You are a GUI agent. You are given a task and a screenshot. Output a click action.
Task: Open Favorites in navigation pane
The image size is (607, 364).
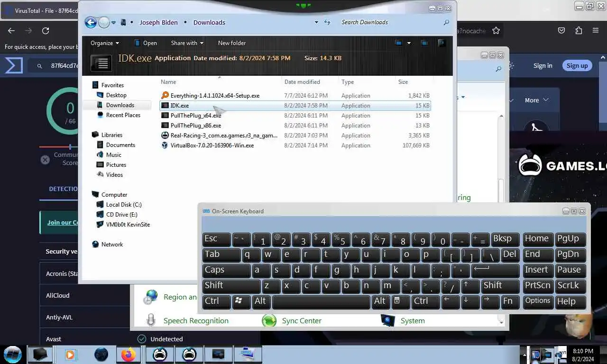click(112, 85)
